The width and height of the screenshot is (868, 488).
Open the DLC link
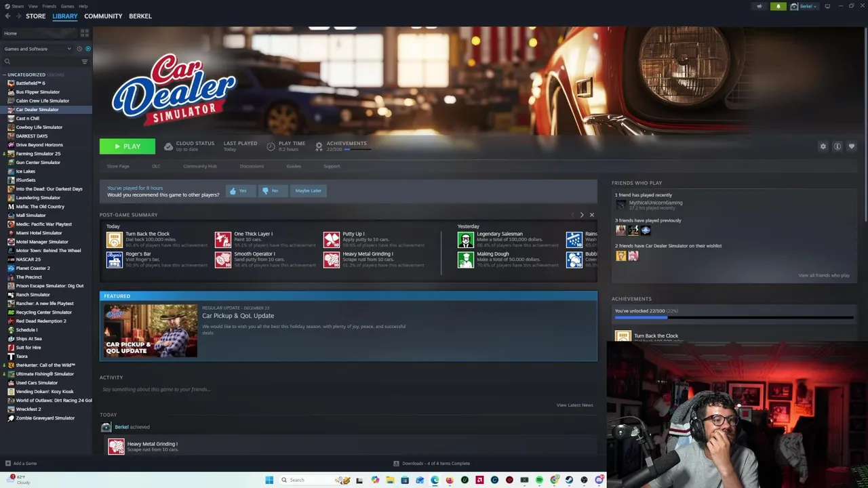(156, 166)
